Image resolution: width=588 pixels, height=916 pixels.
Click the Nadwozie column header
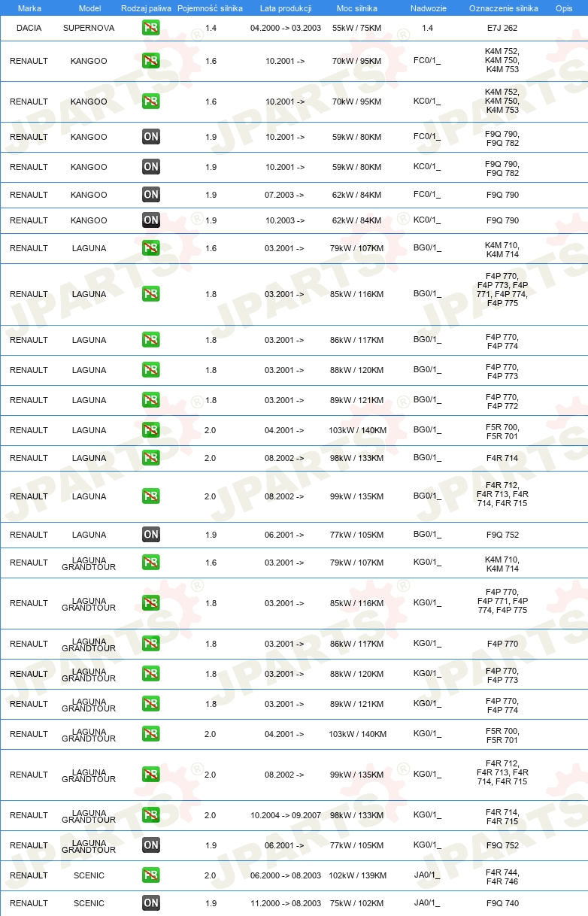(427, 8)
